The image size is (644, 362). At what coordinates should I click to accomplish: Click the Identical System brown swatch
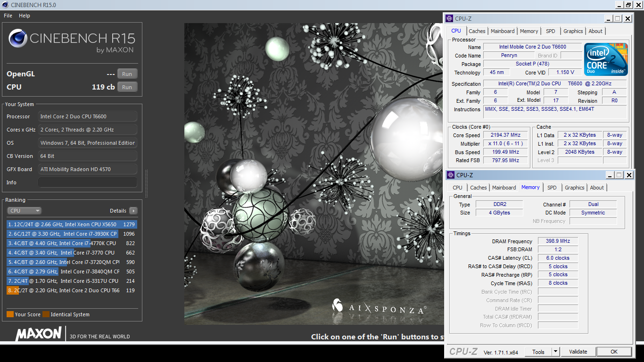(46, 314)
